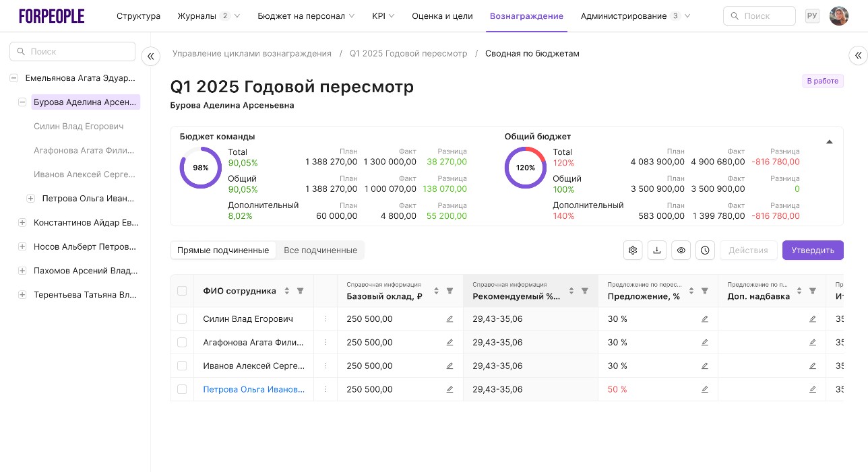The height and width of the screenshot is (472, 868).
Task: Tick the row checkbox for Петрова Ольга
Action: [182, 389]
